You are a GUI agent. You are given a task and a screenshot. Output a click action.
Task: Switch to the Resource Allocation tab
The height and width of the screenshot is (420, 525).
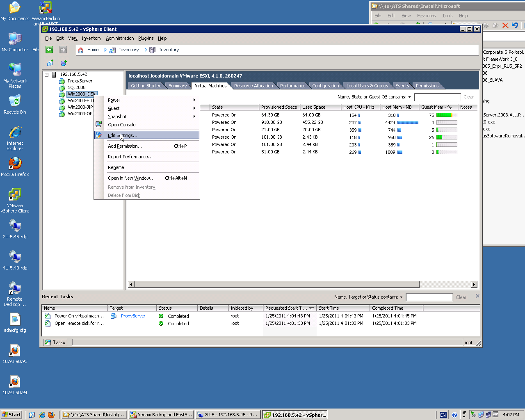tap(253, 86)
